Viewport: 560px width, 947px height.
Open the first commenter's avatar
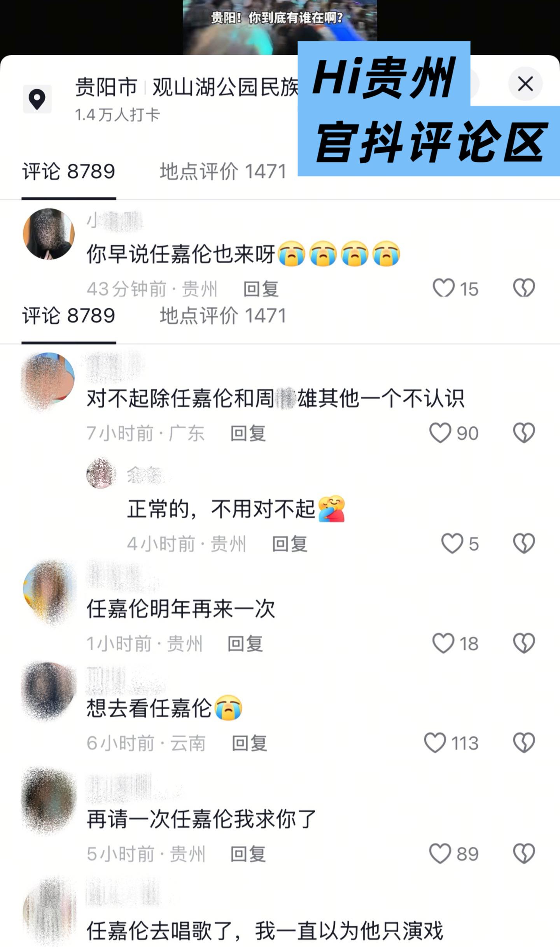[49, 234]
